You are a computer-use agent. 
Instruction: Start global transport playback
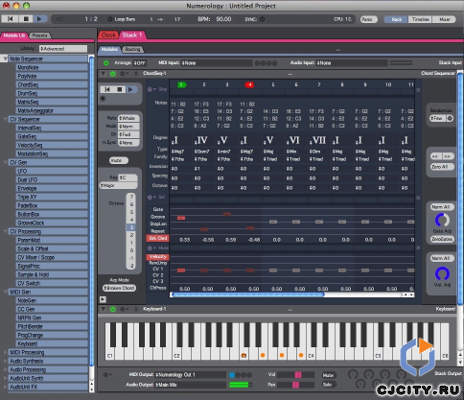[40, 19]
